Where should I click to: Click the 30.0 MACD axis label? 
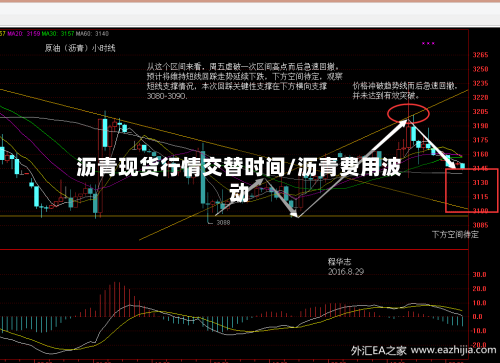[x=479, y=275]
